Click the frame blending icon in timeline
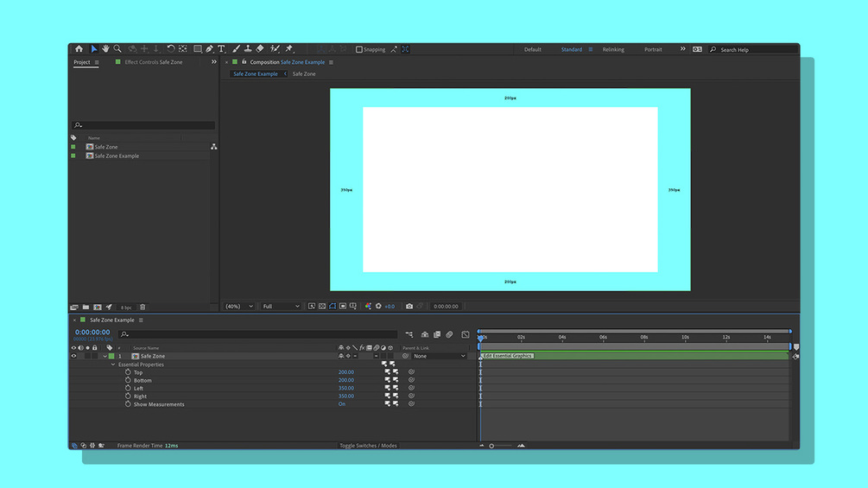This screenshot has height=488, width=868. [x=437, y=334]
